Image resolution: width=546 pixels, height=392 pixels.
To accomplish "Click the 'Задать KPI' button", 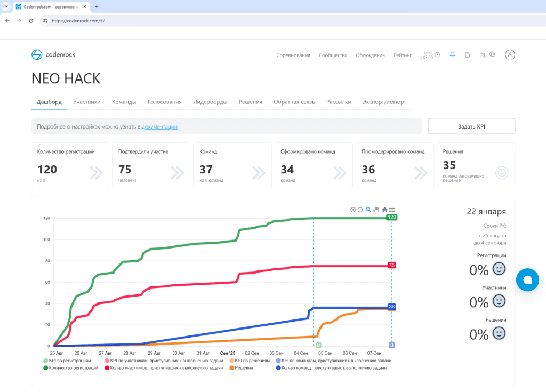I will [x=471, y=126].
